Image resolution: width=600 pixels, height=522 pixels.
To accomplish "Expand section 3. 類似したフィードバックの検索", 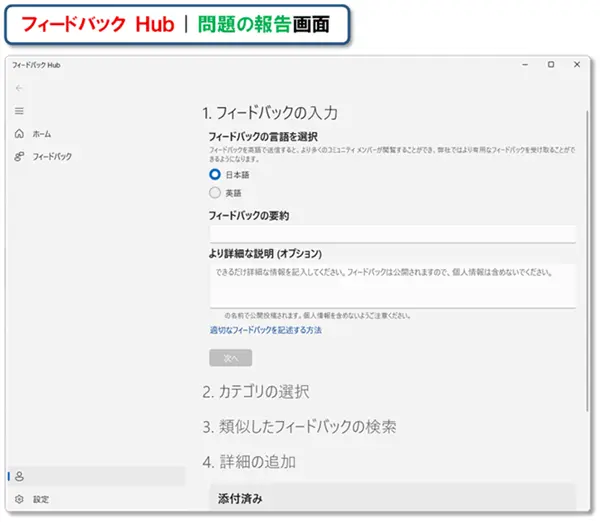I will pyautogui.click(x=299, y=427).
